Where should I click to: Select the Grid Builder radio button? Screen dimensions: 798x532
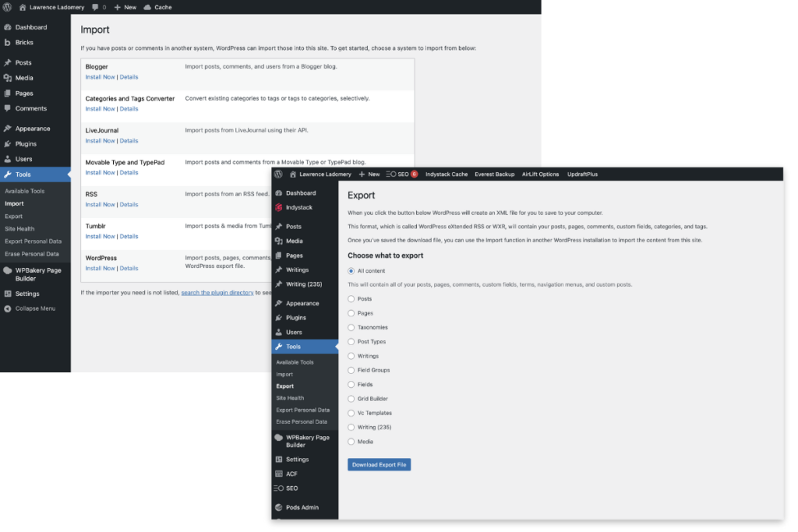coord(351,399)
